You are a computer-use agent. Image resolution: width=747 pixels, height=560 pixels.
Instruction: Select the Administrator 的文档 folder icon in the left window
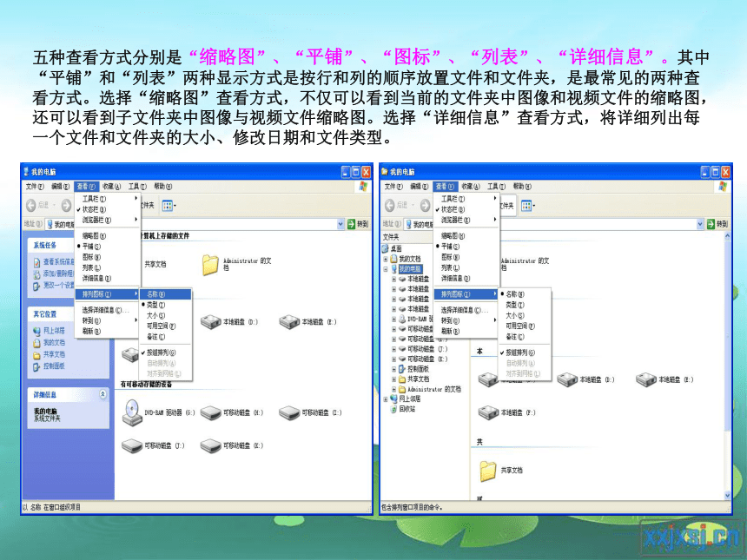210,264
